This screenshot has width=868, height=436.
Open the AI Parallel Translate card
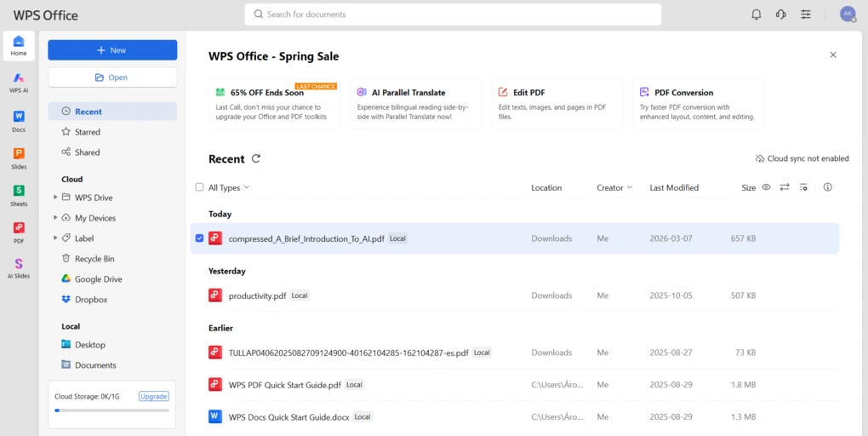pyautogui.click(x=416, y=104)
